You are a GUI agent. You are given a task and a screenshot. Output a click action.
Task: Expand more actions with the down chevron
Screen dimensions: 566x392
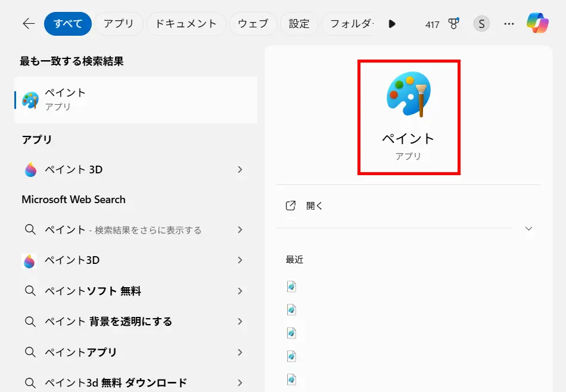pos(529,229)
